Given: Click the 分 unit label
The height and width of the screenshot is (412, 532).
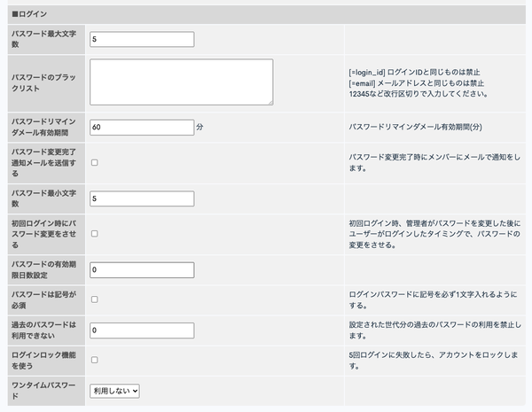Looking at the screenshot, I should coord(199,128).
